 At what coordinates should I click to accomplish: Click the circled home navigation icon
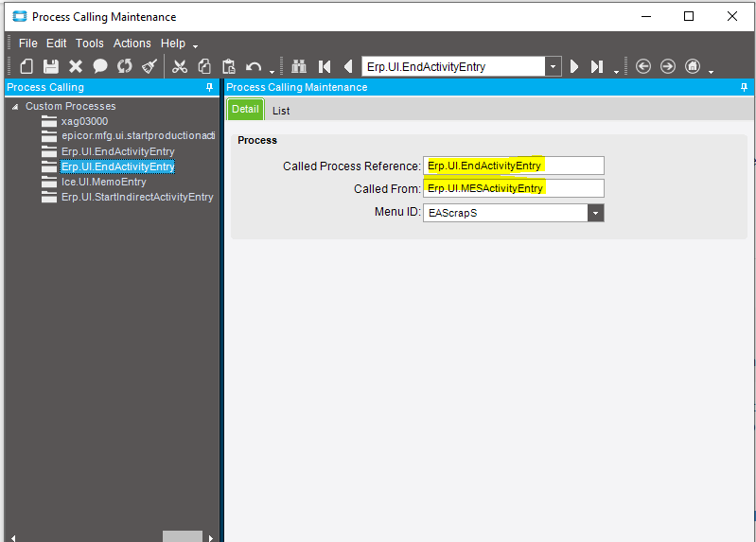693,66
